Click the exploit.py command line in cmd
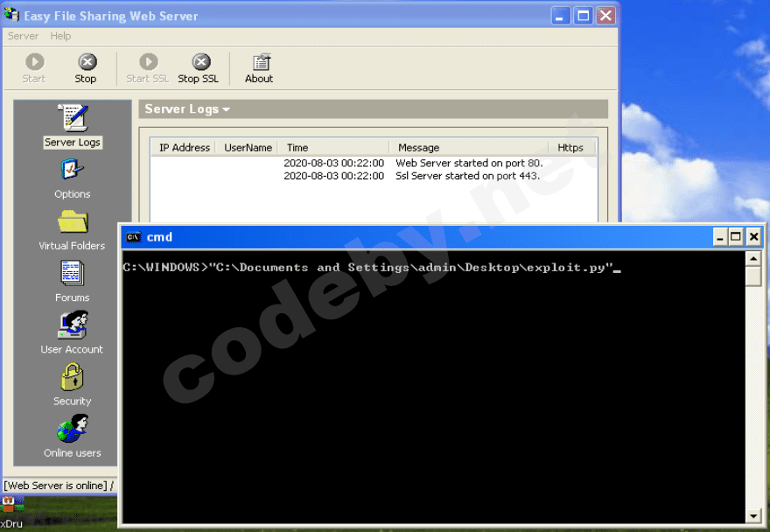Screen dimensions: 770x532 point(372,268)
